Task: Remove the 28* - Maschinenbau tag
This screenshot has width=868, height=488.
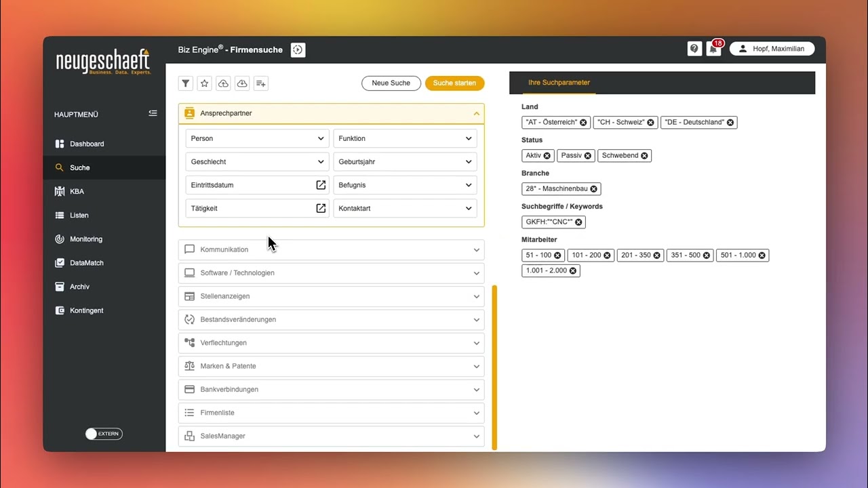Action: coord(594,189)
